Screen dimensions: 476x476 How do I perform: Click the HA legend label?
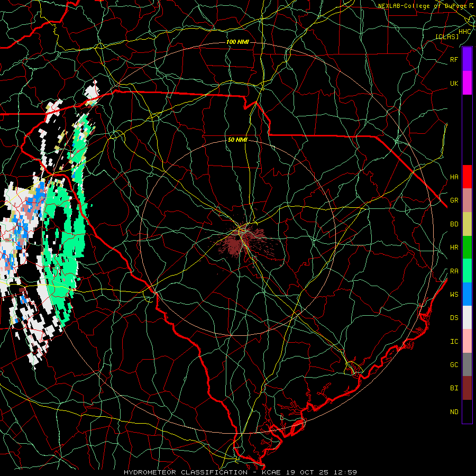pyautogui.click(x=454, y=177)
